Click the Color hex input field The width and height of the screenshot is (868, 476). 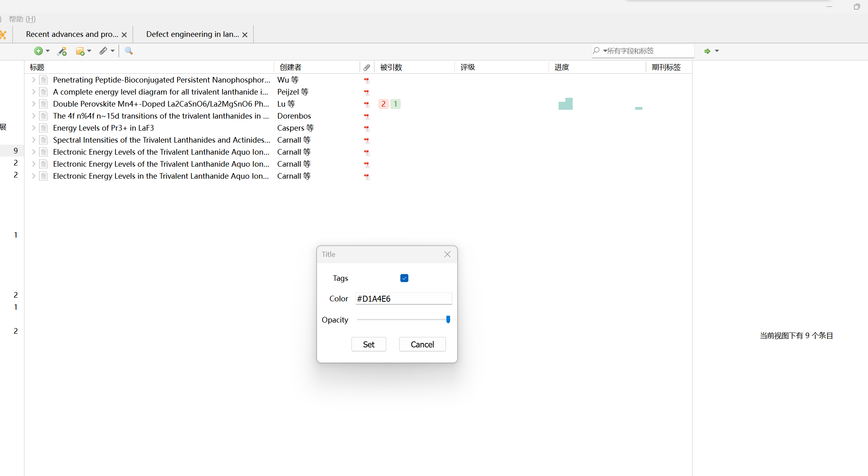[403, 299]
